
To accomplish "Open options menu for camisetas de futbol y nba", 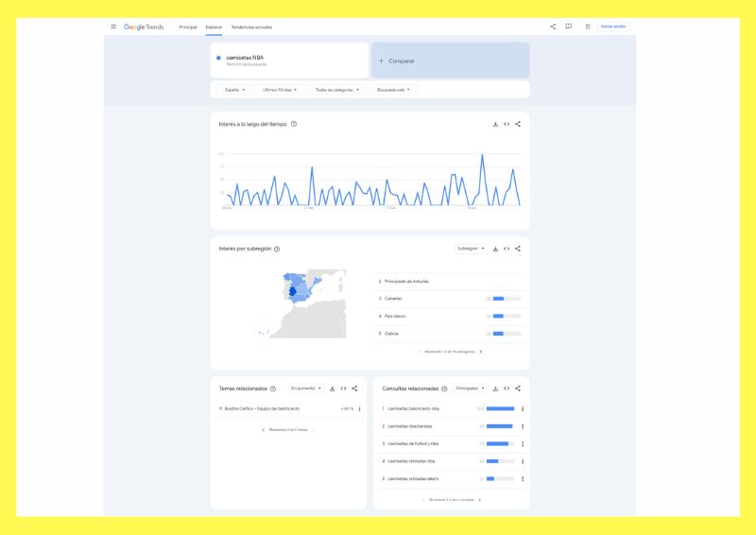I will [x=523, y=444].
